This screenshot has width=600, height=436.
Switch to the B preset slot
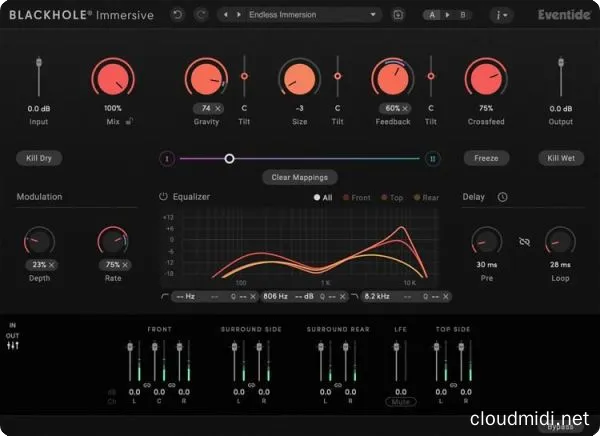pos(461,15)
